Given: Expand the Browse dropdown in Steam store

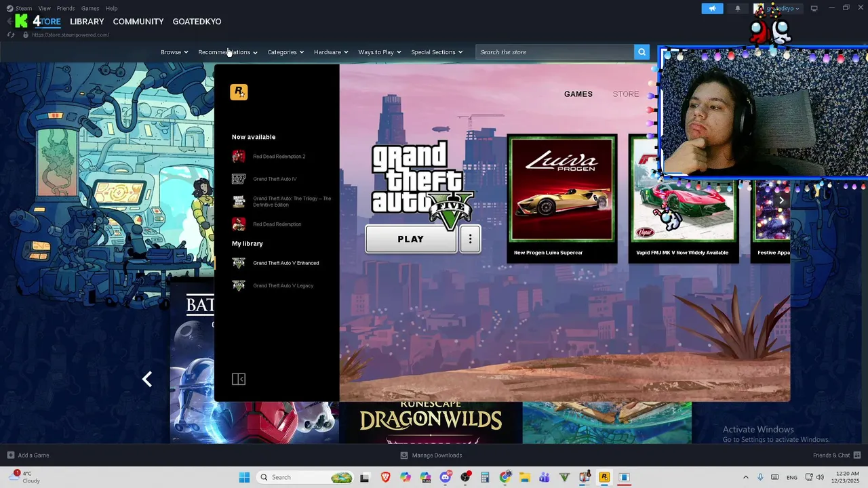Looking at the screenshot, I should 174,52.
